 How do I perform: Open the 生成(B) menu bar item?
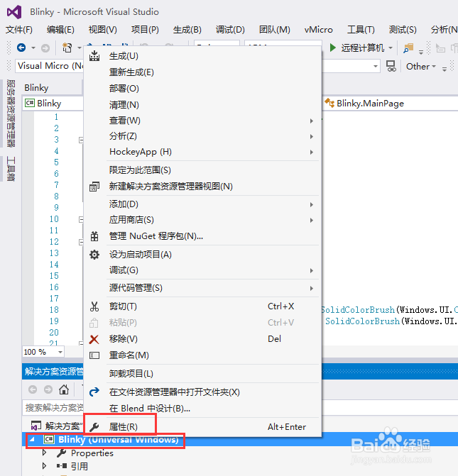[x=187, y=30]
